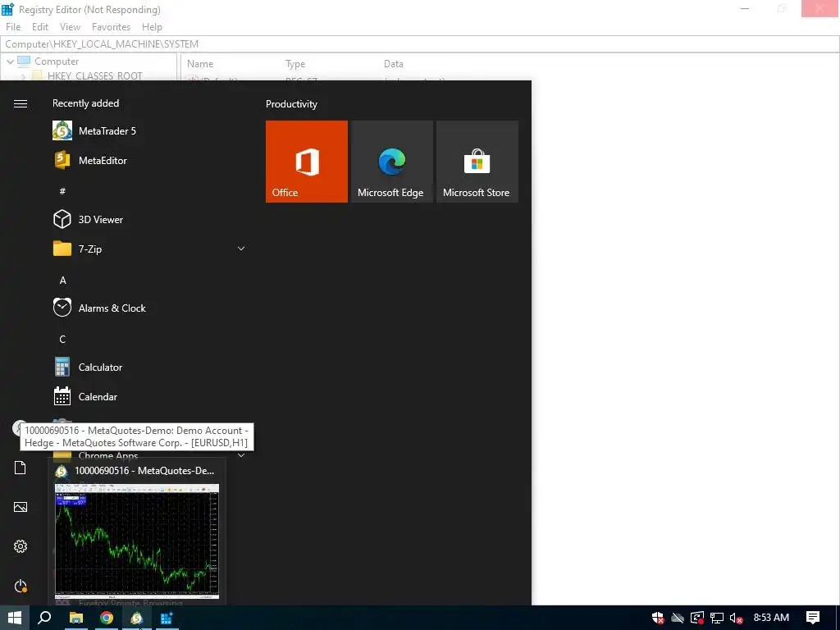Image resolution: width=840 pixels, height=630 pixels.
Task: Click the 'A' letter group header
Action: 62,281
